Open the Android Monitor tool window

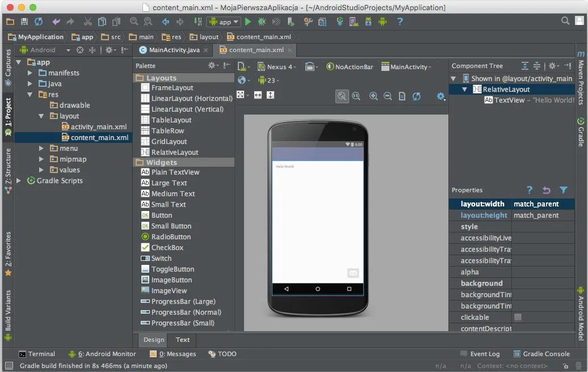point(102,354)
